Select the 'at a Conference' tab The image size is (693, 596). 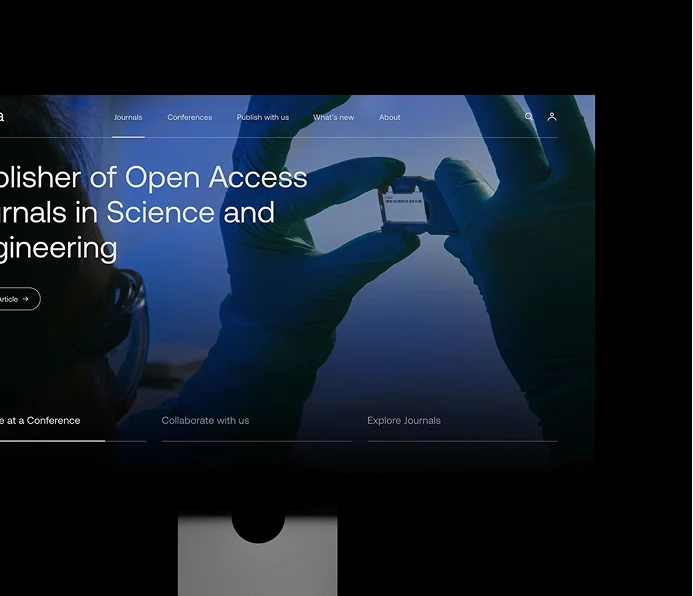tap(40, 421)
